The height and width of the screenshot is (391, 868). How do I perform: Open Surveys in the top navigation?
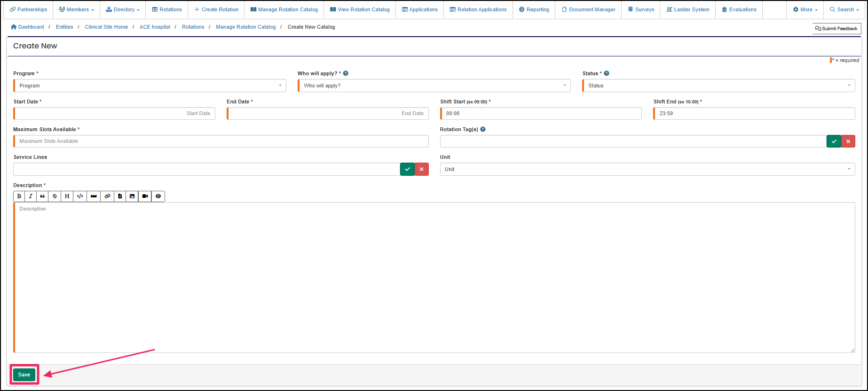[x=641, y=9]
